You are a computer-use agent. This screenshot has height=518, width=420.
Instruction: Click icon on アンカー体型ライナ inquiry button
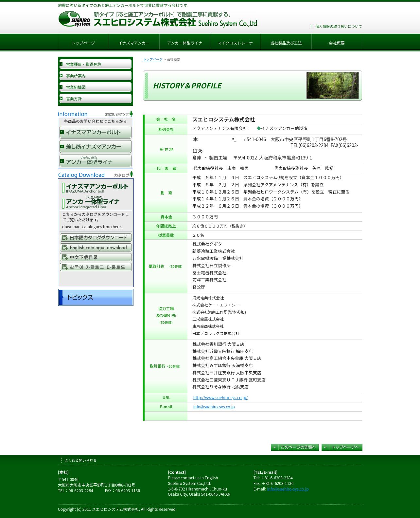point(62,161)
